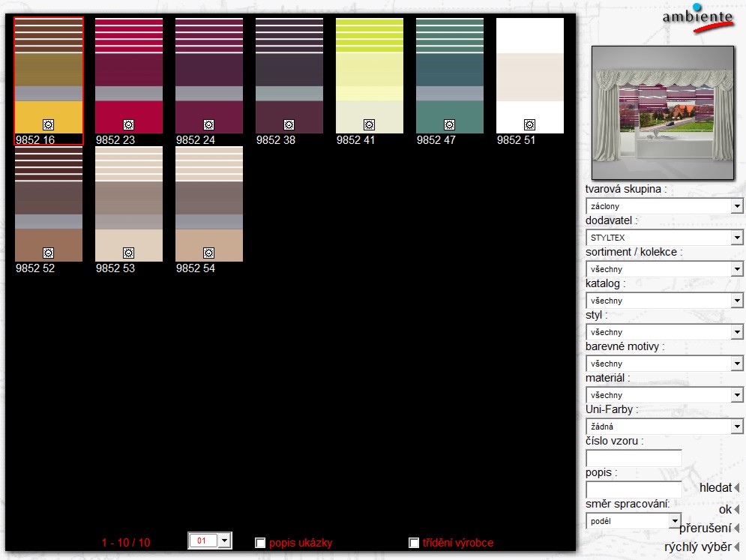The image size is (746, 560).
Task: Click the 9852 41 label text
Action: (x=355, y=140)
